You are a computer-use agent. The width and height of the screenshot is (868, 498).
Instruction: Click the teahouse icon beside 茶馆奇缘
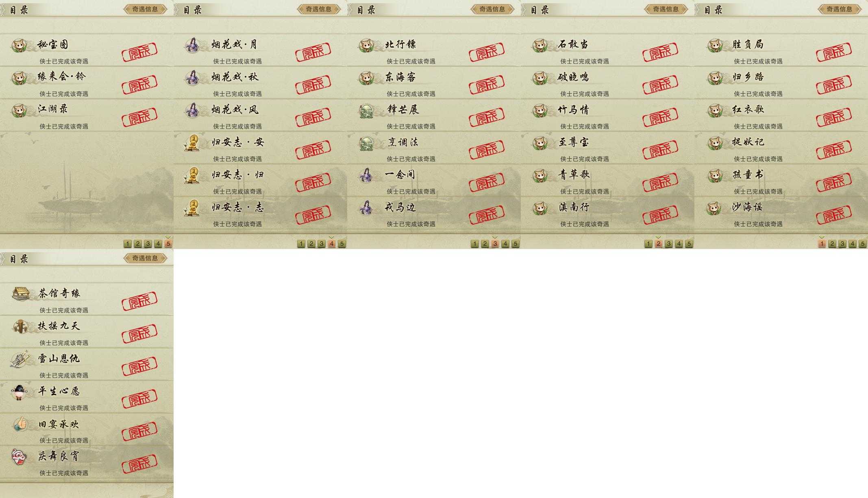click(x=21, y=293)
